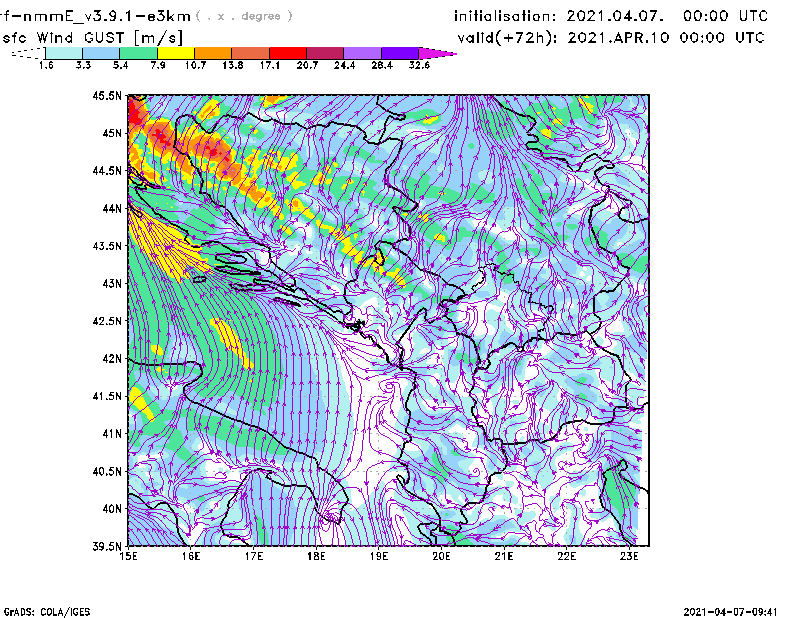Image resolution: width=800 pixels, height=618 pixels.
Task: Click the light purple 24.4–28.4 legend swatch
Action: 362,53
